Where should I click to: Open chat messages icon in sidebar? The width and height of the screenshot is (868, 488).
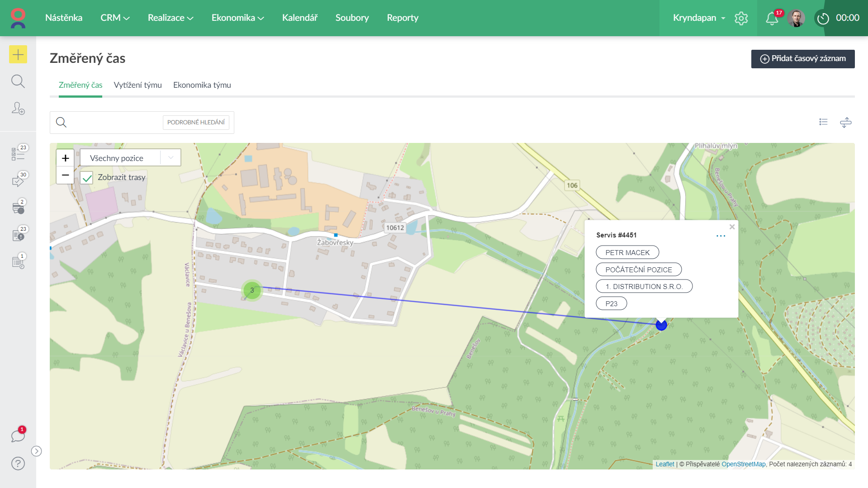(x=18, y=436)
